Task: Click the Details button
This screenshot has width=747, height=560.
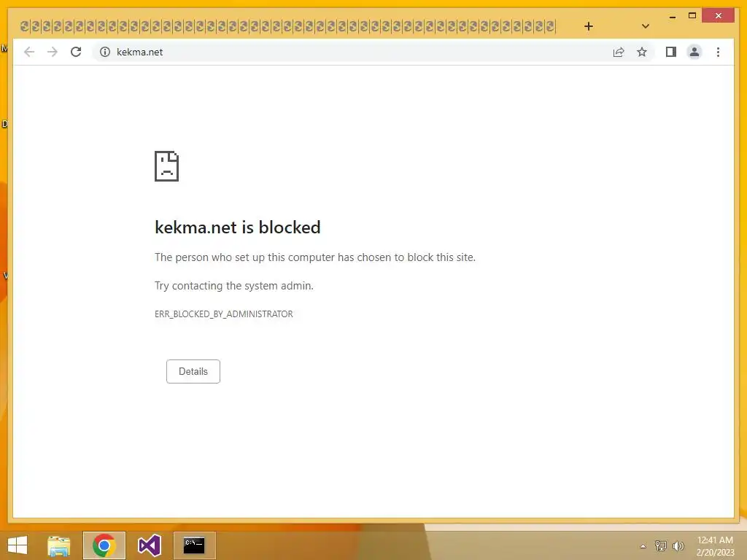Action: point(193,371)
